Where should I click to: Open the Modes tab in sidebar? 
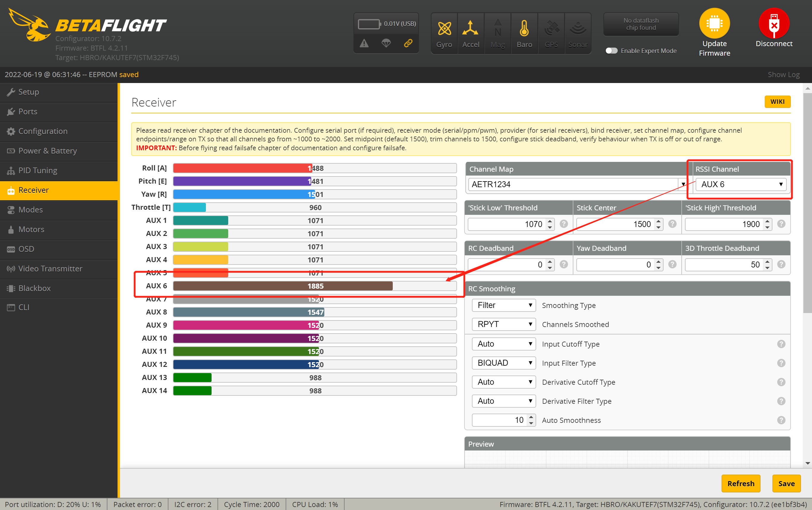click(x=31, y=209)
